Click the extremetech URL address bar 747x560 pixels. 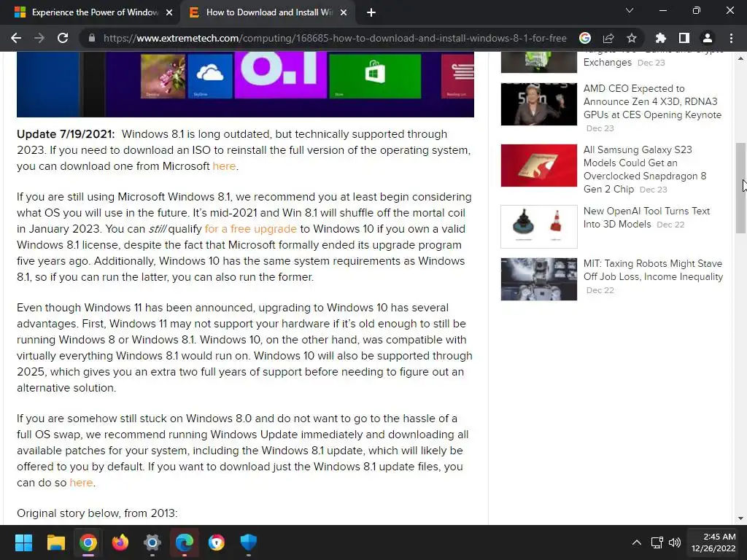(335, 38)
